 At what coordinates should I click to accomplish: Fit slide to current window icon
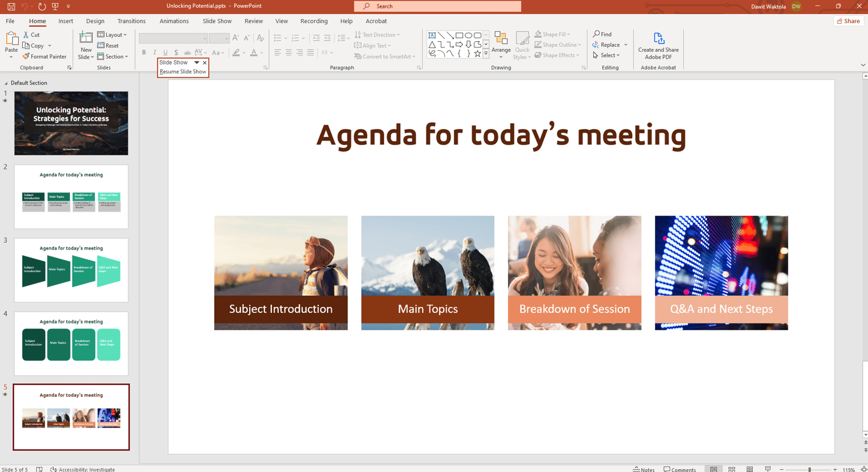pyautogui.click(x=863, y=469)
